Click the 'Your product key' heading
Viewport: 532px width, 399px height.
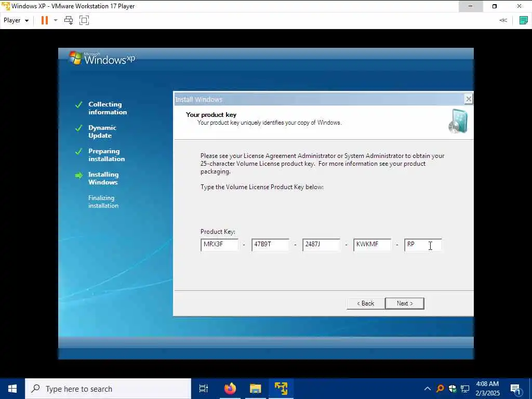pyautogui.click(x=211, y=115)
